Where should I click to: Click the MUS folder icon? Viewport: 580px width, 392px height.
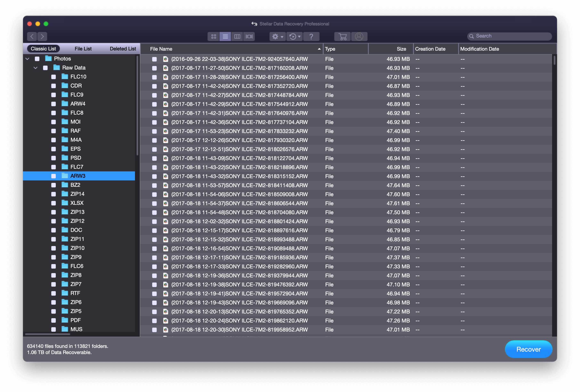(65, 329)
